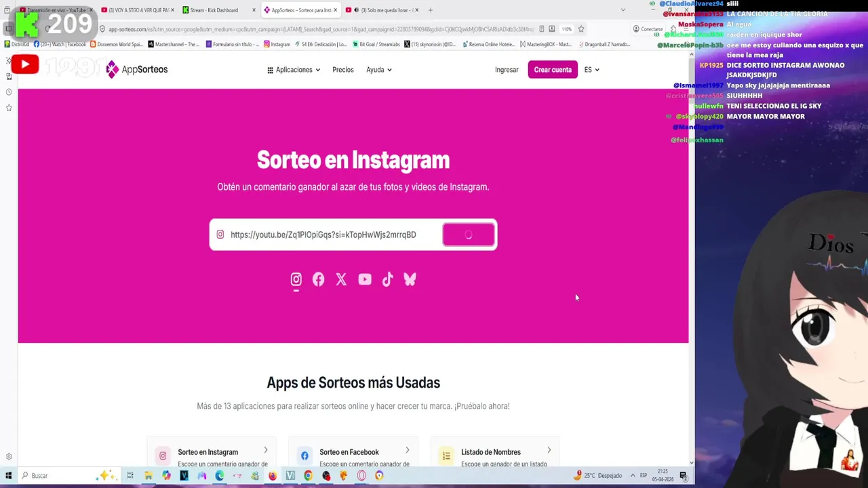The height and width of the screenshot is (488, 868).
Task: Click the Crear cuenta button
Action: point(553,70)
